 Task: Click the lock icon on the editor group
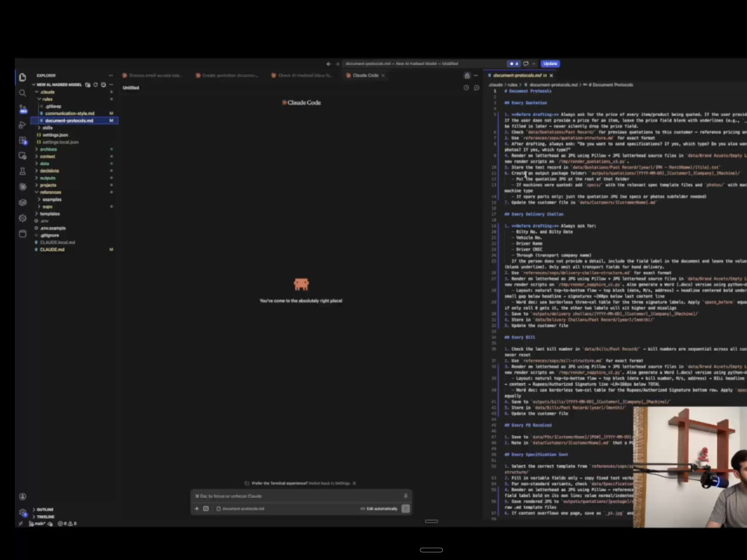[467, 75]
